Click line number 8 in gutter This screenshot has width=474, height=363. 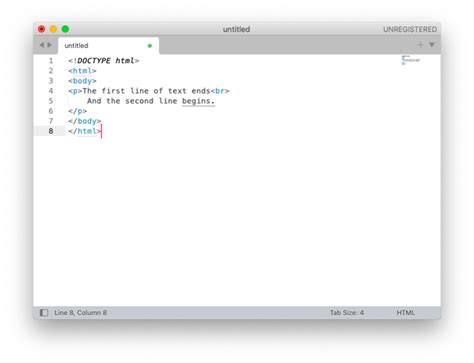click(x=51, y=131)
